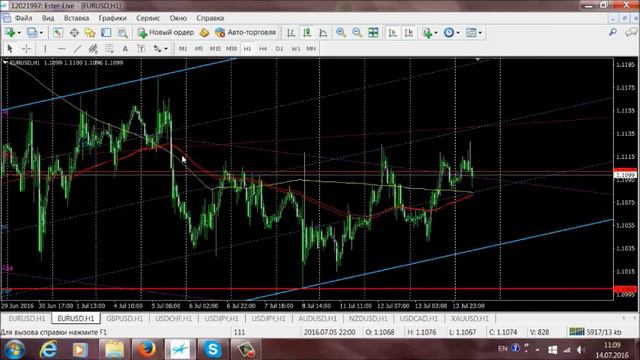Open the Periods clock icon

tap(449, 33)
